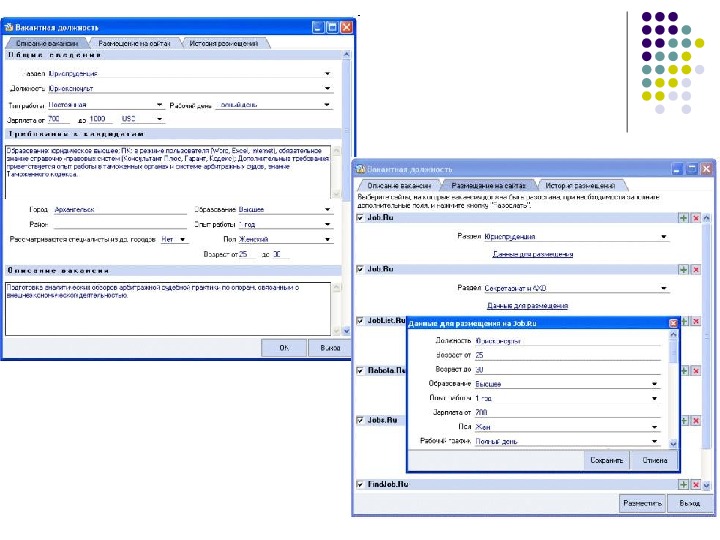Open Раздел dropdown showing Юриспруденция in right window

coord(664,236)
